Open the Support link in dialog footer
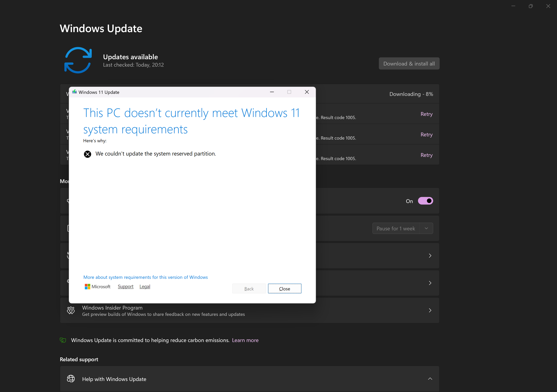 point(125,286)
